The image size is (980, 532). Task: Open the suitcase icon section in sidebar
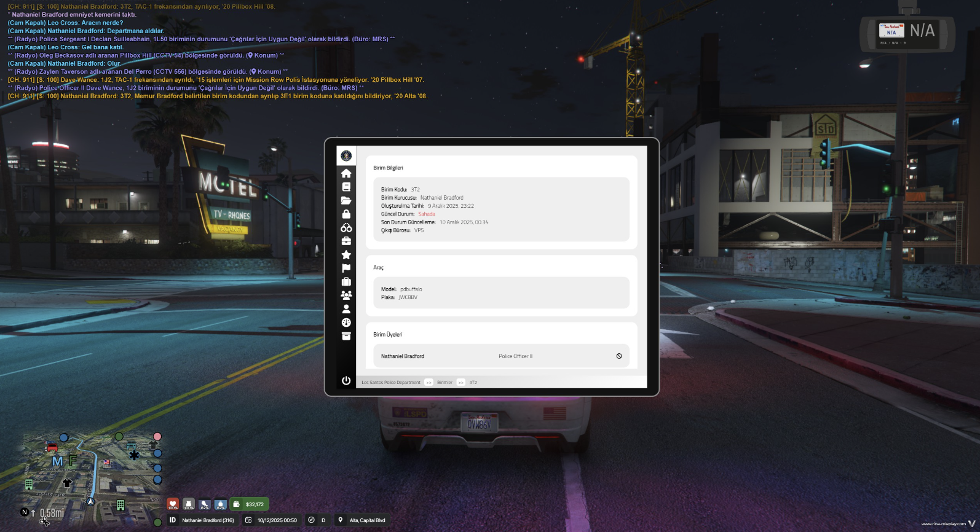(x=346, y=281)
